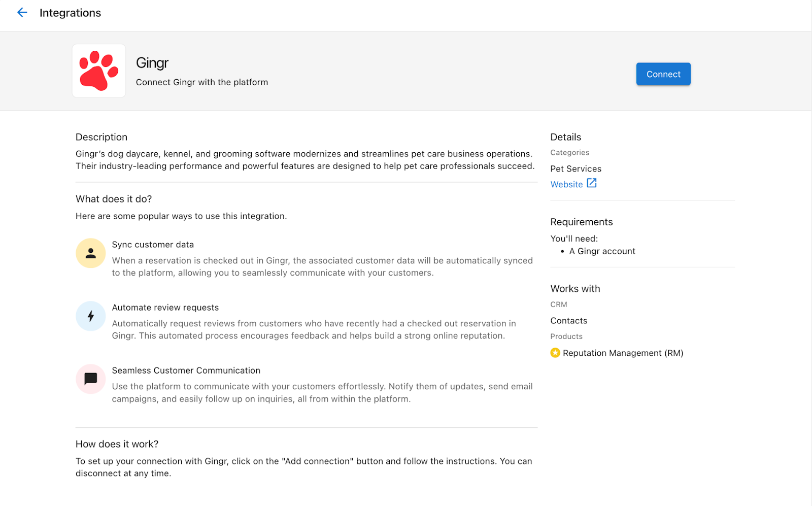Click the What does it do heading
The width and height of the screenshot is (812, 506).
(x=113, y=198)
